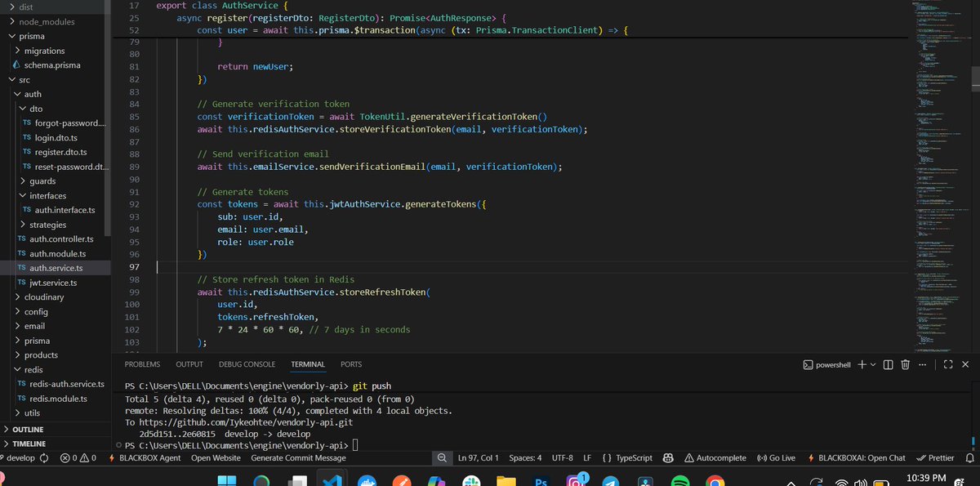Open VS Code from the taskbar
Screen dimensions: 980x486
(331, 480)
